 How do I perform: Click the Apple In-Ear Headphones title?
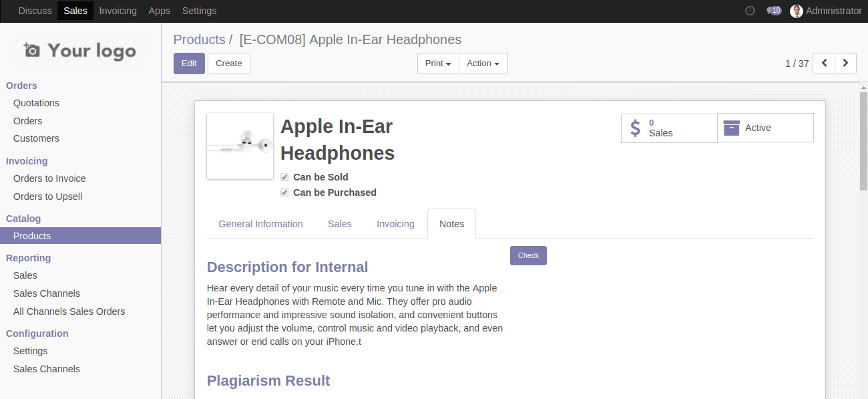337,140
